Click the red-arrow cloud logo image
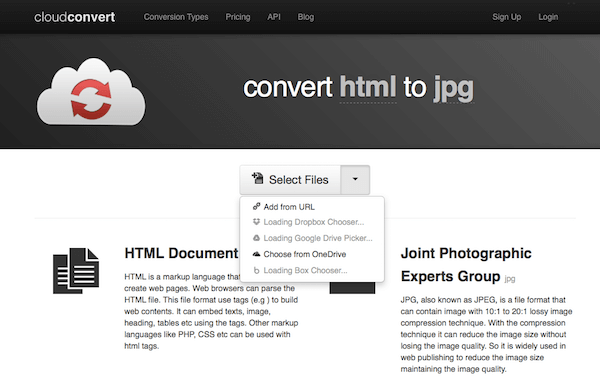 tap(91, 92)
